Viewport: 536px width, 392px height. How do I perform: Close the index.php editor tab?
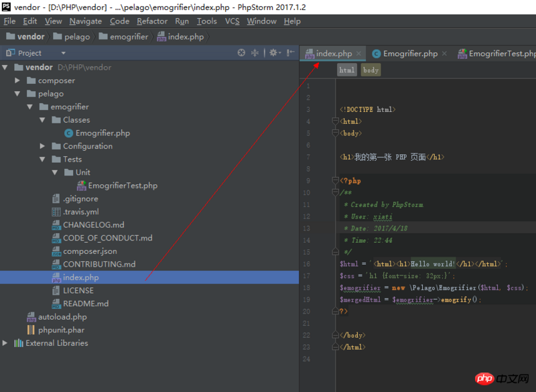(358, 54)
